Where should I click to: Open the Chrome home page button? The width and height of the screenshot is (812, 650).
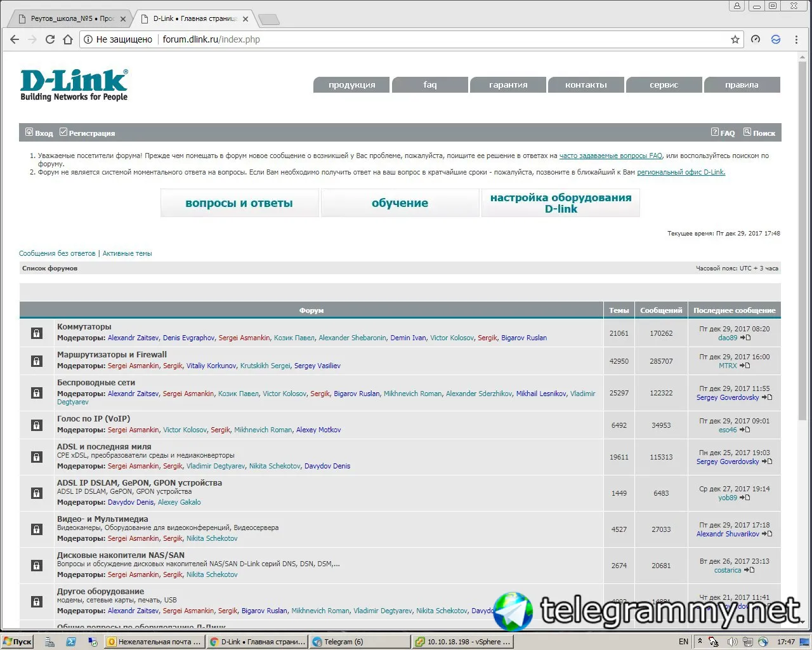68,39
